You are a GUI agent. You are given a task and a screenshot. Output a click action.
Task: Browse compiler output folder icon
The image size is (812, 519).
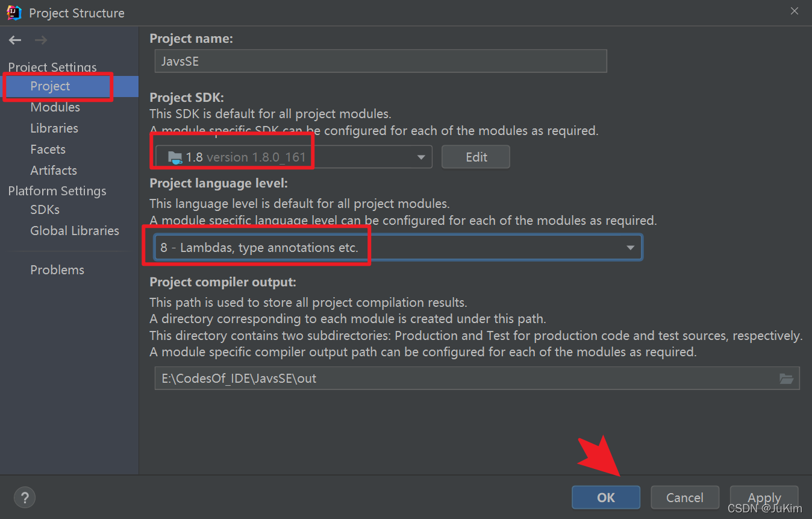786,379
